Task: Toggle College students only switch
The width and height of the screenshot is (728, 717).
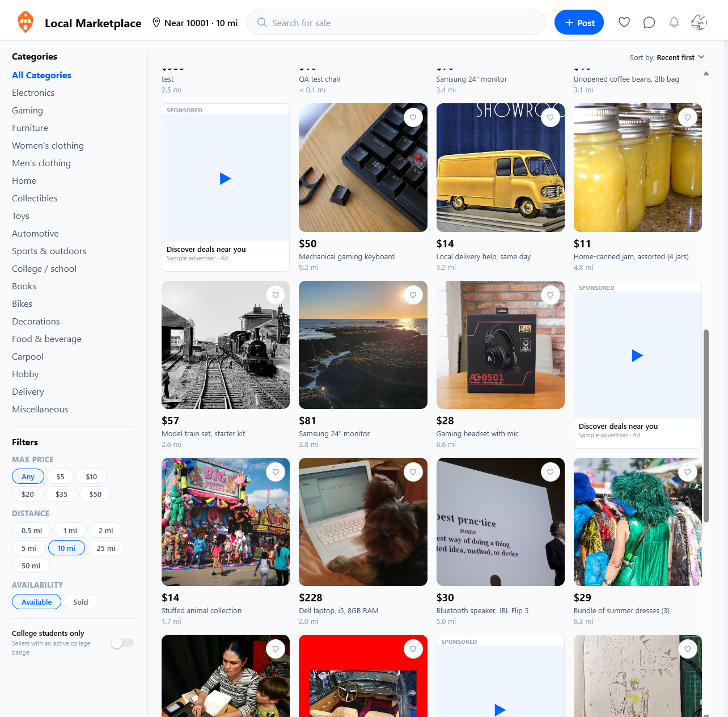Action: [122, 643]
